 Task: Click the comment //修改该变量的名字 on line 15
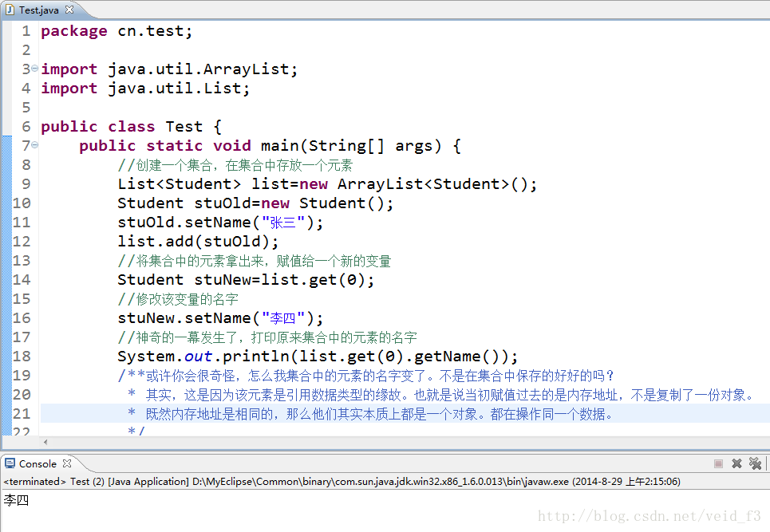178,299
